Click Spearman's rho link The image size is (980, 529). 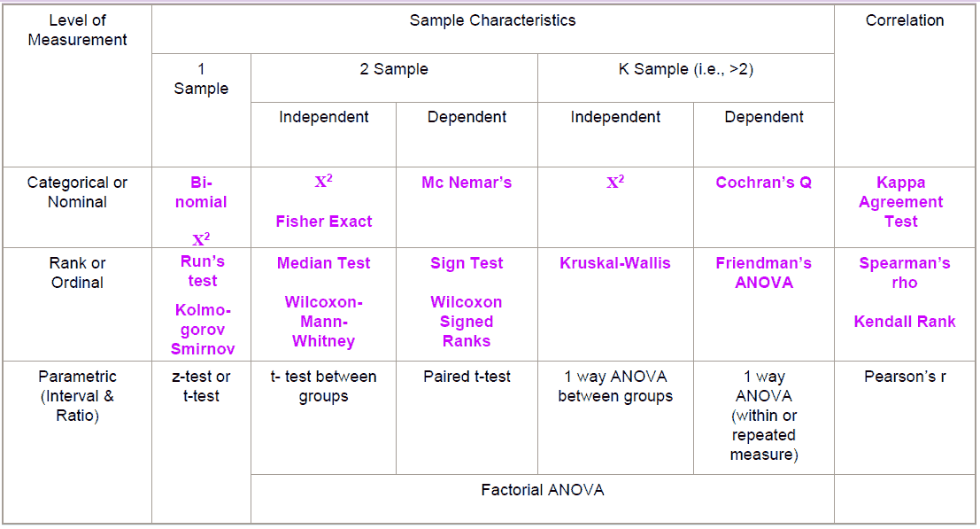[904, 273]
